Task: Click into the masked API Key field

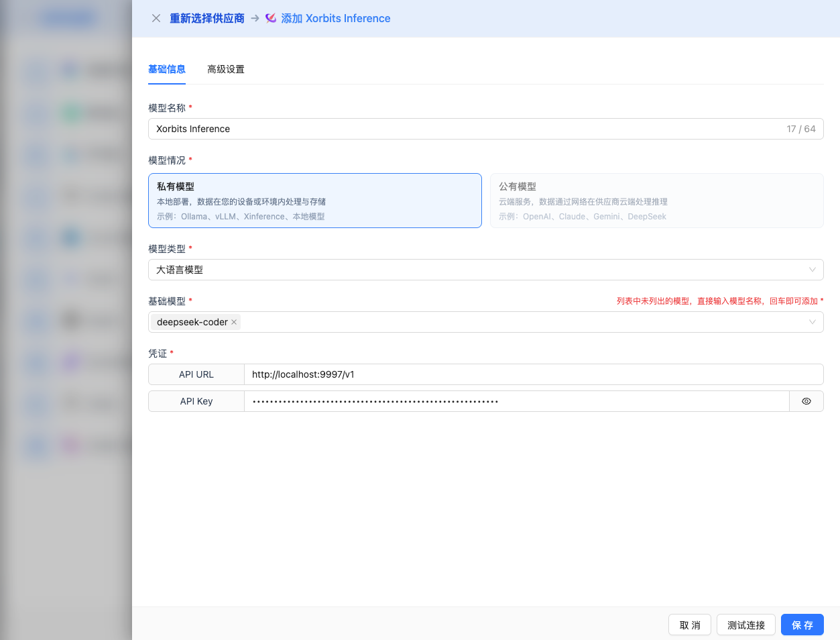Action: coord(516,401)
